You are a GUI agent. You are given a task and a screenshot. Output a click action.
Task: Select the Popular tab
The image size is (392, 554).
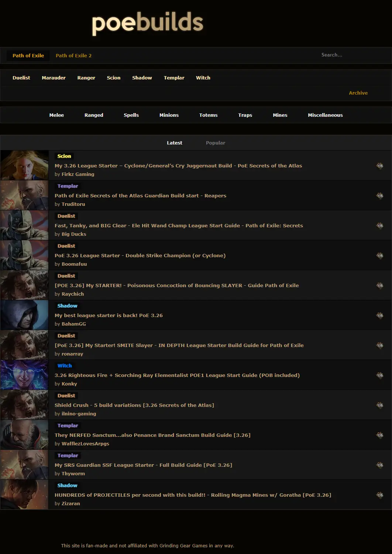(216, 143)
